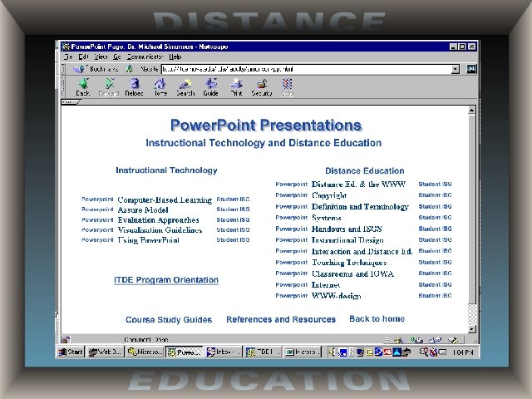Image resolution: width=532 pixels, height=399 pixels.
Task: Click the URL address field
Action: pyautogui.click(x=307, y=69)
